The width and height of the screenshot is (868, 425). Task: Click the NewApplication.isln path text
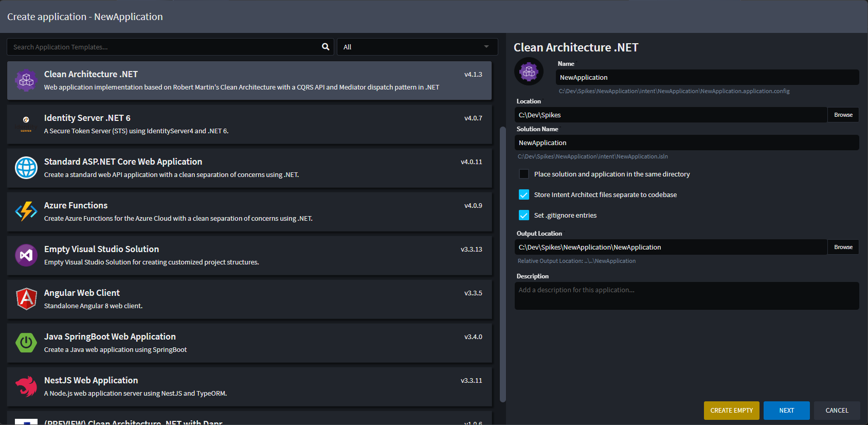[x=593, y=156]
